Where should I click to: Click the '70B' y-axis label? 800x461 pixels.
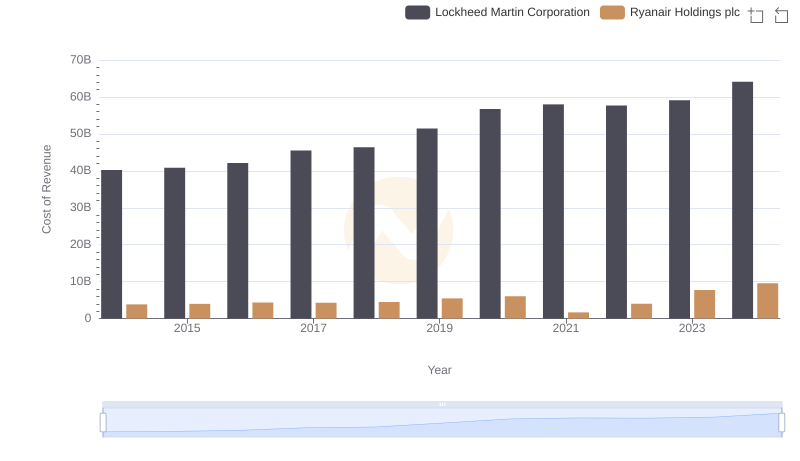coord(81,60)
